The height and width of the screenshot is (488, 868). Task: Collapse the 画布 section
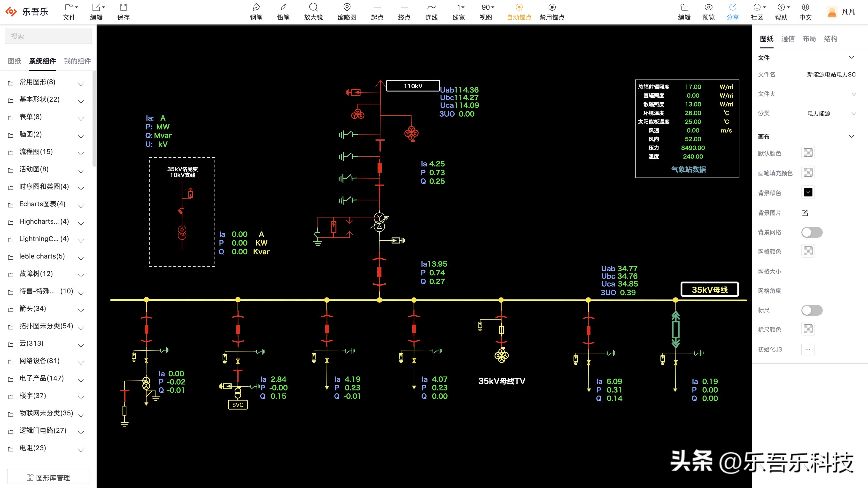851,137
